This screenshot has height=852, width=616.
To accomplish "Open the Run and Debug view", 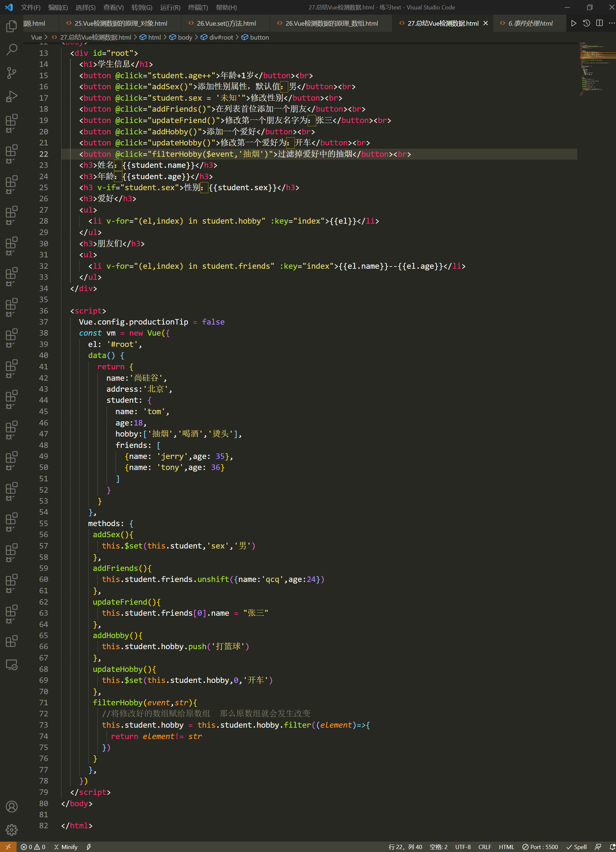I will pyautogui.click(x=12, y=96).
